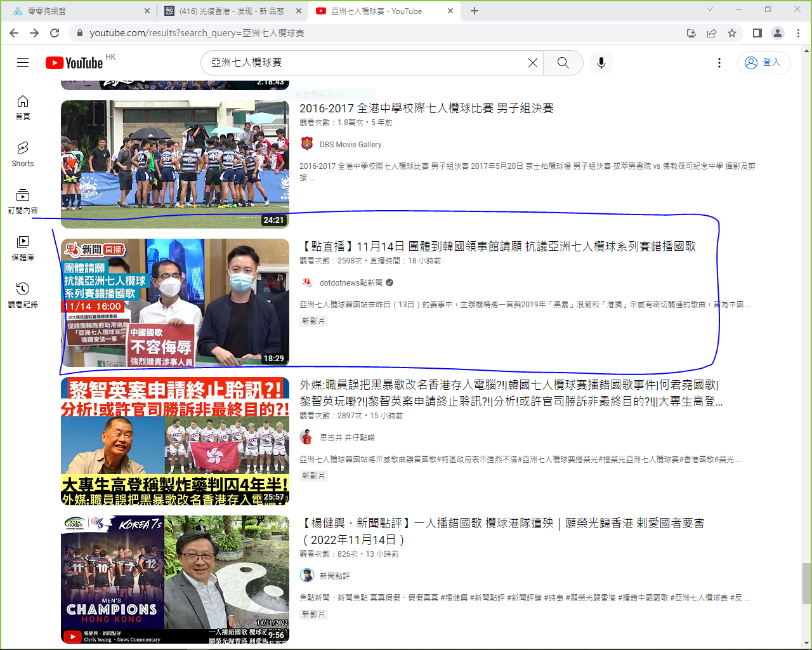Screen dimensions: 812x650
Task: Open the Korea 7s Champions thumbnail
Action: click(x=175, y=580)
